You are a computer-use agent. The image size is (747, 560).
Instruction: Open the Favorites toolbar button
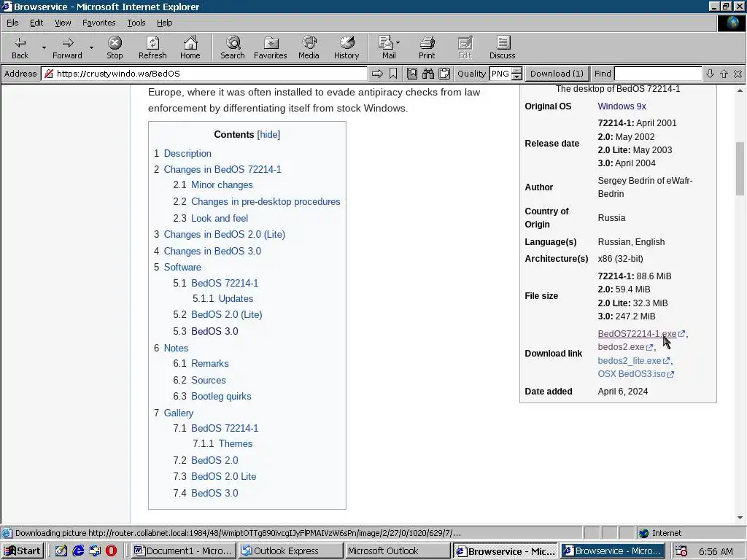(x=270, y=47)
